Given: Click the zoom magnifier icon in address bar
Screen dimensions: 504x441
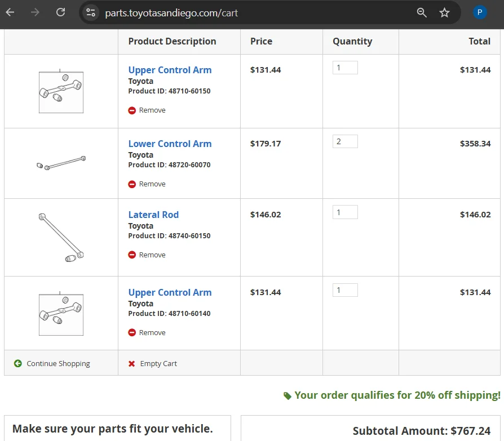Looking at the screenshot, I should point(422,12).
